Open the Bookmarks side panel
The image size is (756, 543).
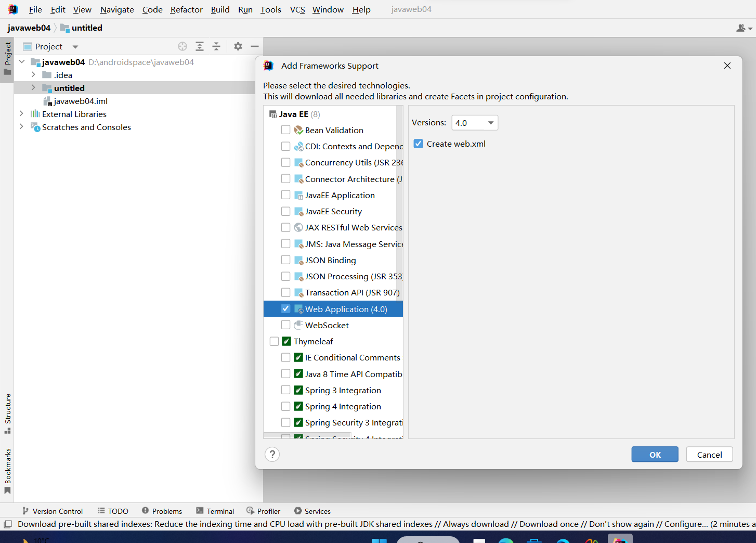(7, 471)
